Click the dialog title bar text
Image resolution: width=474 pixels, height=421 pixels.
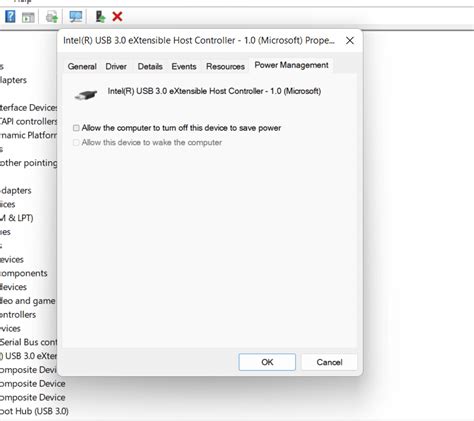[199, 40]
